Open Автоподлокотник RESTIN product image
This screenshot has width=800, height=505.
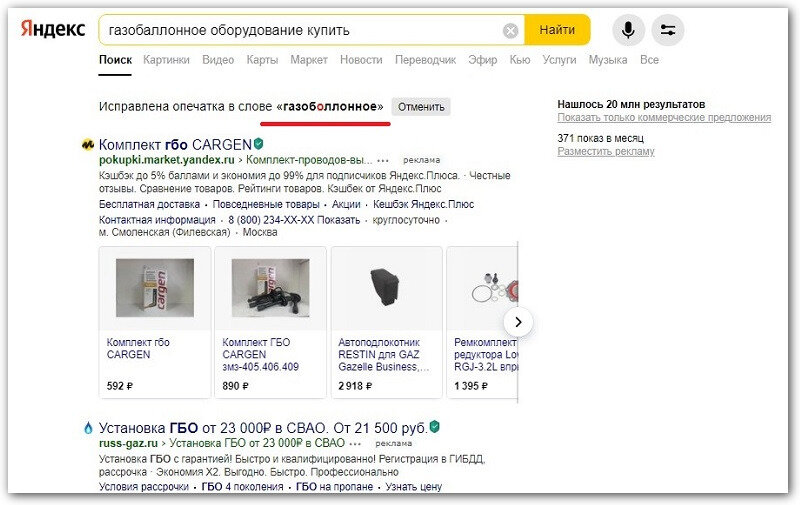[x=386, y=288]
